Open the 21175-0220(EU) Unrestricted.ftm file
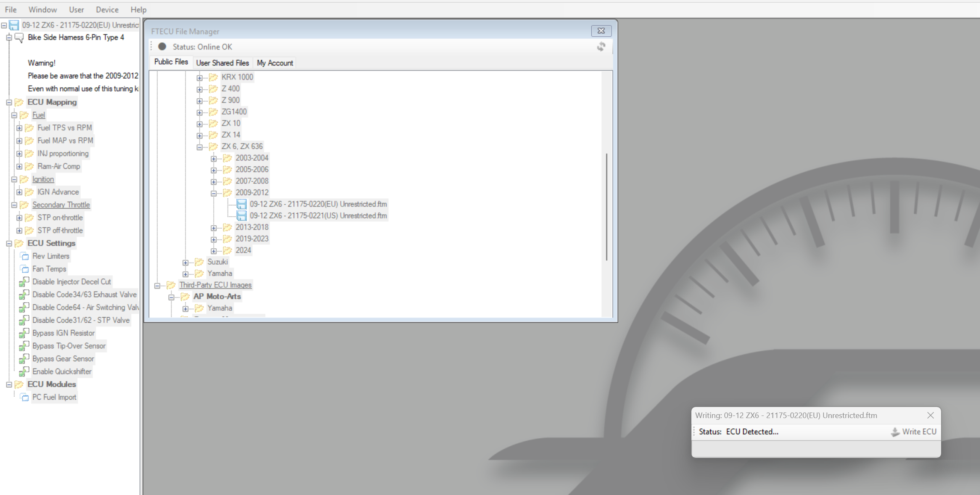 tap(318, 204)
